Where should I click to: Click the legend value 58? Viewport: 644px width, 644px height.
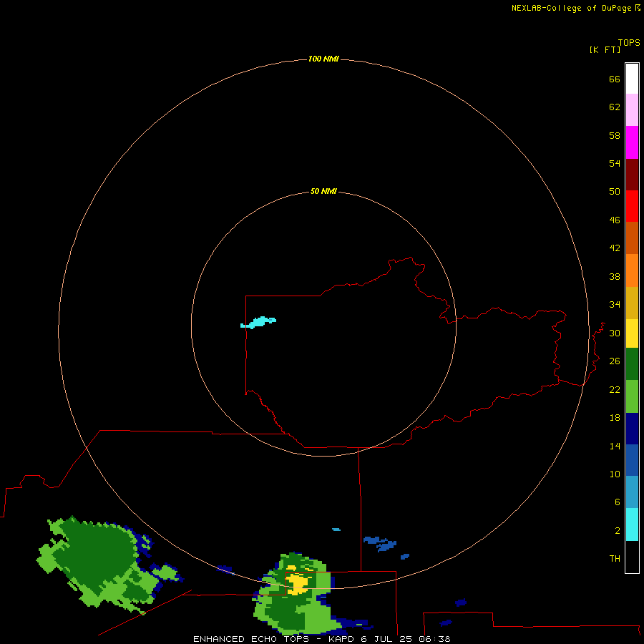pyautogui.click(x=615, y=135)
